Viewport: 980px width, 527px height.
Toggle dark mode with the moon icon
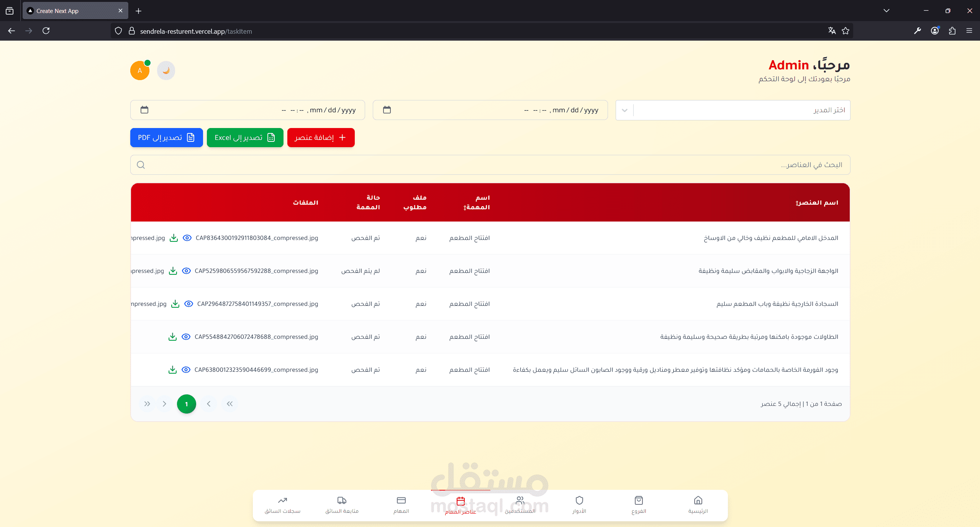[x=166, y=71]
